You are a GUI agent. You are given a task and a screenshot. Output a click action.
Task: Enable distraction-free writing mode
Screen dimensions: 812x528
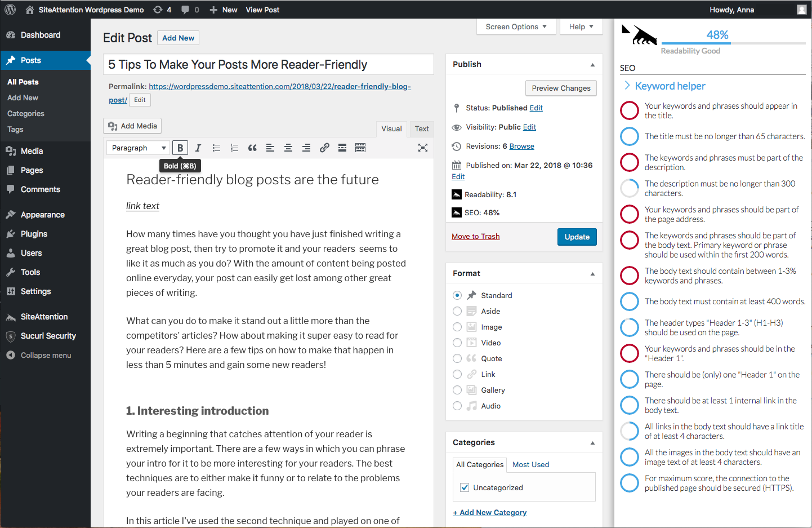point(423,148)
